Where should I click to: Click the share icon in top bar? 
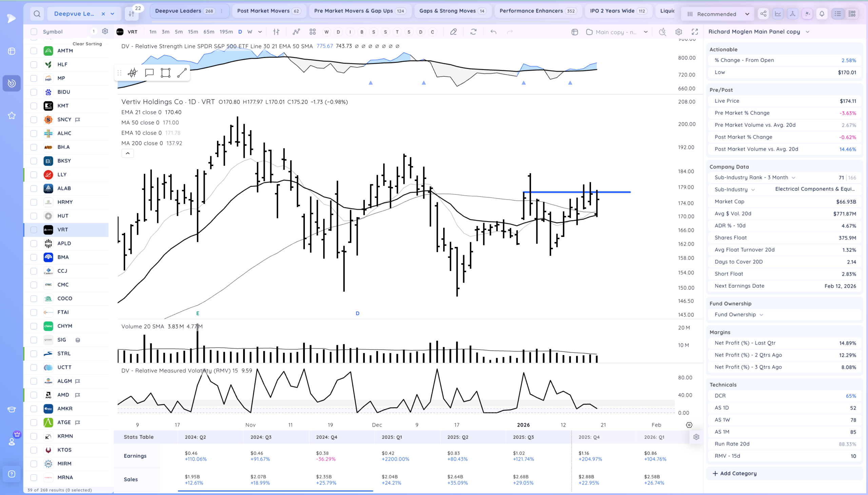tap(763, 14)
